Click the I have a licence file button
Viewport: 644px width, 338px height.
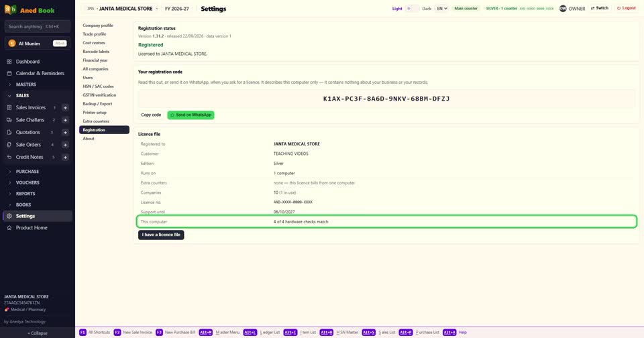click(x=161, y=235)
